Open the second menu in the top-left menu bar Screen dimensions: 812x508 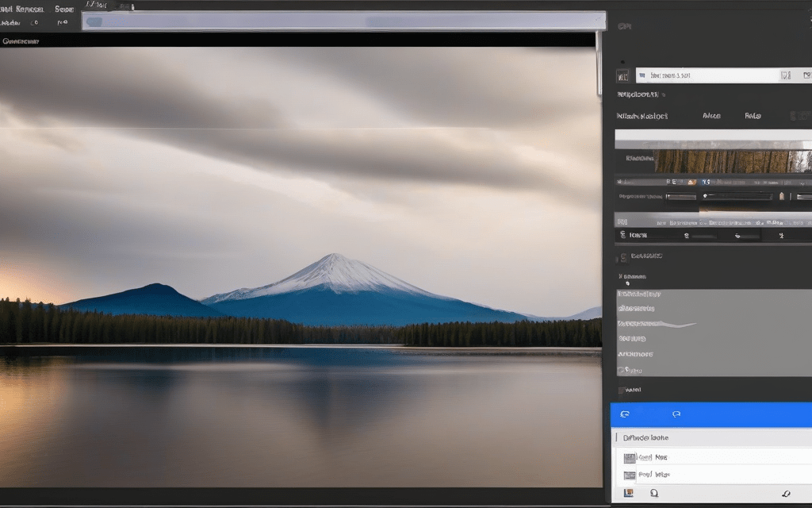(x=63, y=10)
